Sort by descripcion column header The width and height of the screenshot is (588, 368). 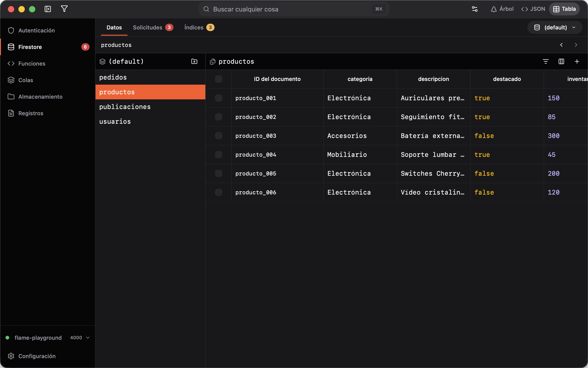coord(433,79)
